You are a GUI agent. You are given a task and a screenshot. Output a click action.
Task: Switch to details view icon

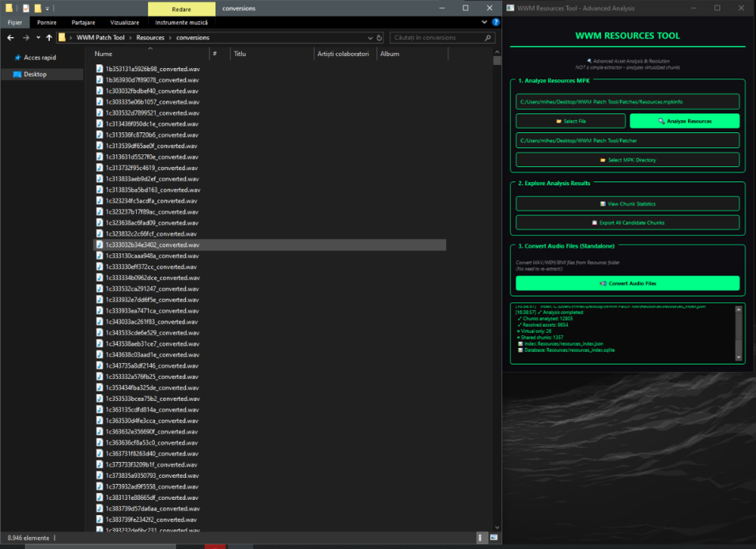(x=482, y=537)
